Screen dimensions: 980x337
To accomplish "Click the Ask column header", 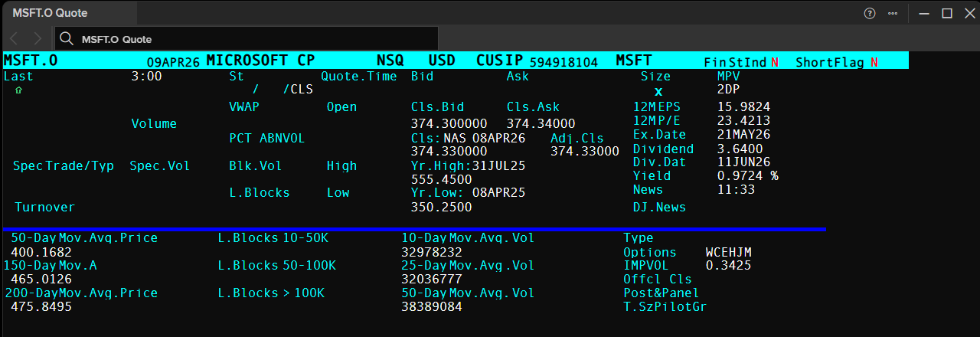I will click(518, 77).
